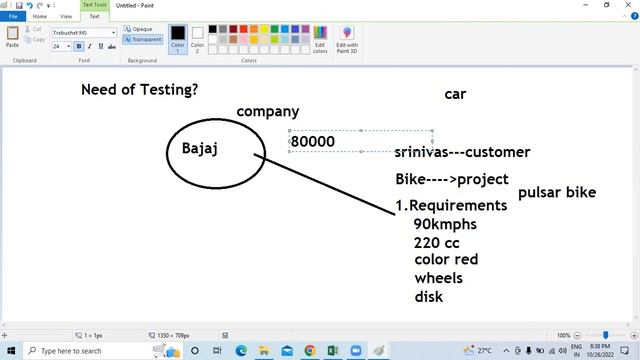Pick the yellow swatch in the palette
The height and width of the screenshot is (360, 640).
tap(264, 29)
